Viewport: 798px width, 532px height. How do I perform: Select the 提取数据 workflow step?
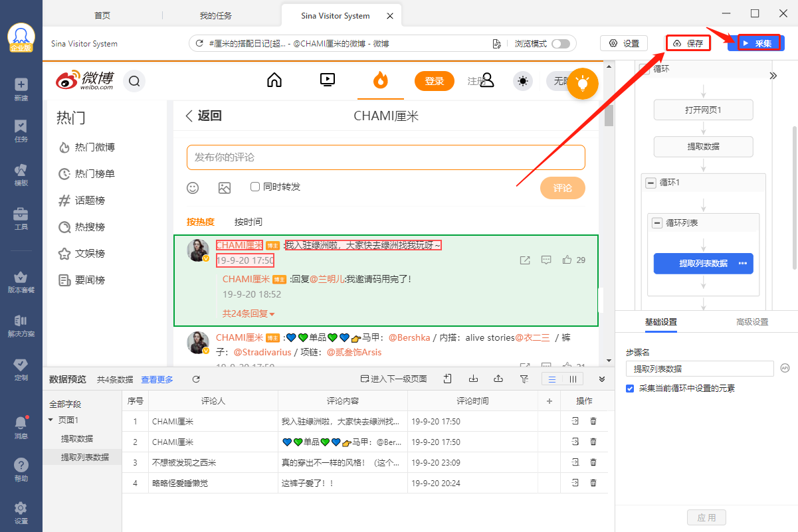tap(704, 146)
